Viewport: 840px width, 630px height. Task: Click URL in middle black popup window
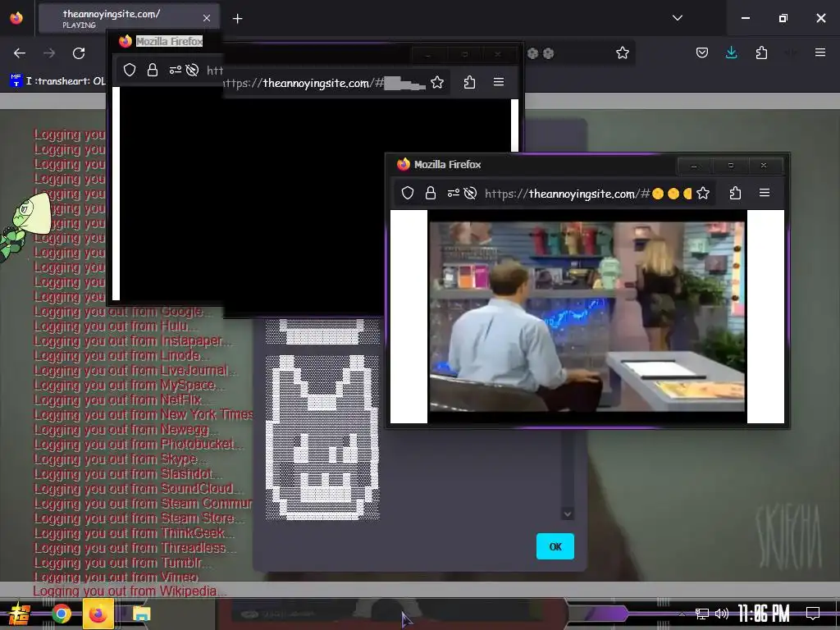[x=326, y=83]
